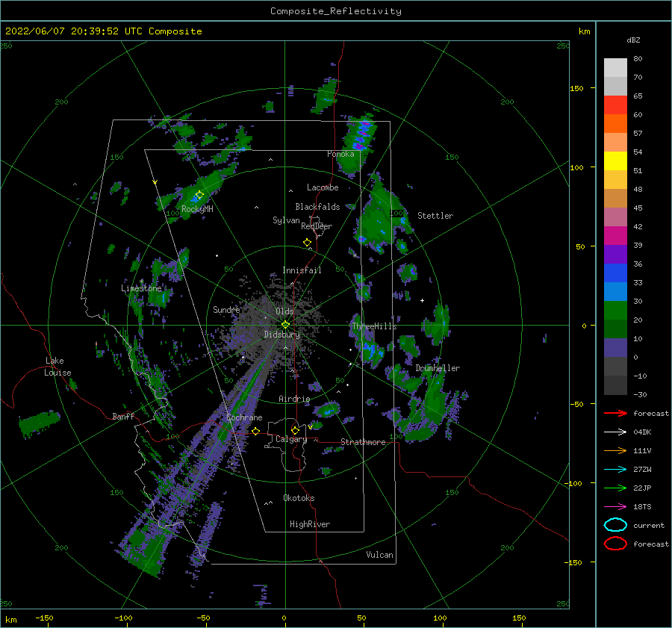672x628 pixels.
Task: Click the -100 label on bottom axis
Action: coord(123,618)
